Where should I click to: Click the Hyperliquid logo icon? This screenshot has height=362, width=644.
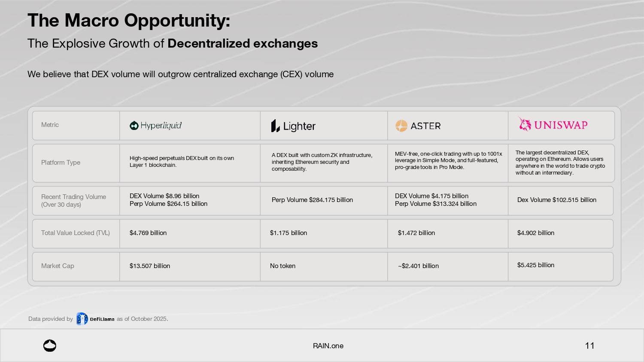[x=134, y=125]
